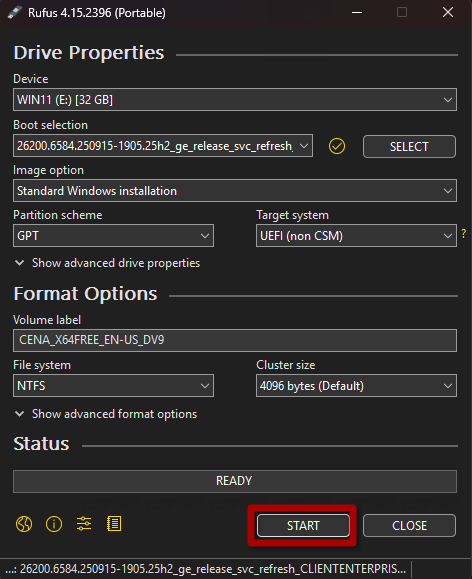Click the Device label
Image resolution: width=472 pixels, height=579 pixels.
coord(31,79)
